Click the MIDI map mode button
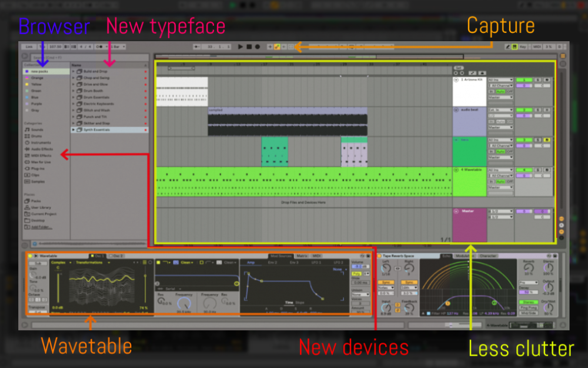 (x=537, y=47)
